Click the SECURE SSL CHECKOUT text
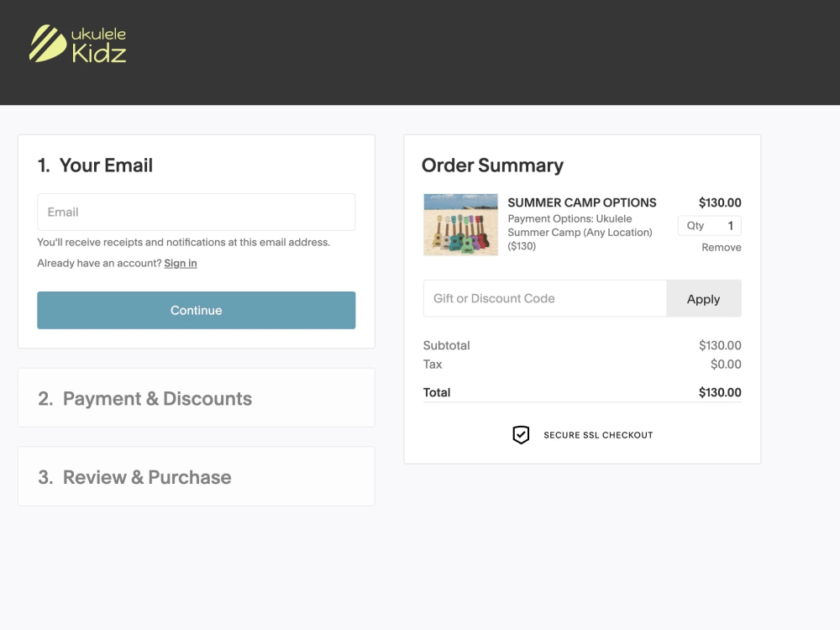This screenshot has height=630, width=840. point(598,435)
